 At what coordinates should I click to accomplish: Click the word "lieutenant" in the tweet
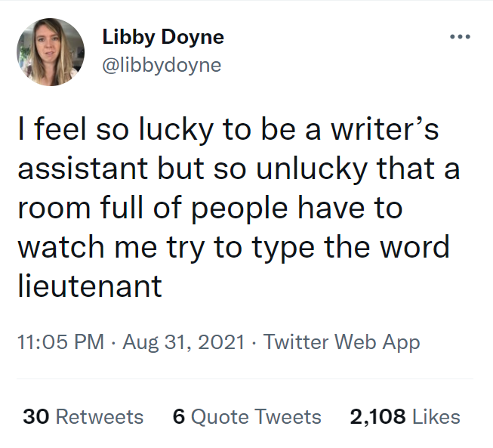pos(90,286)
